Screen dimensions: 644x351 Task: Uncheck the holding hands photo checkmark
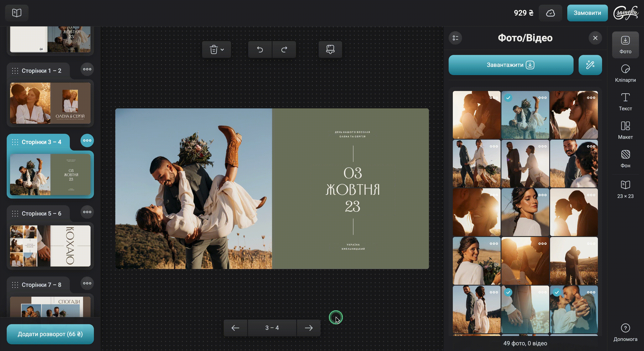pyautogui.click(x=508, y=292)
